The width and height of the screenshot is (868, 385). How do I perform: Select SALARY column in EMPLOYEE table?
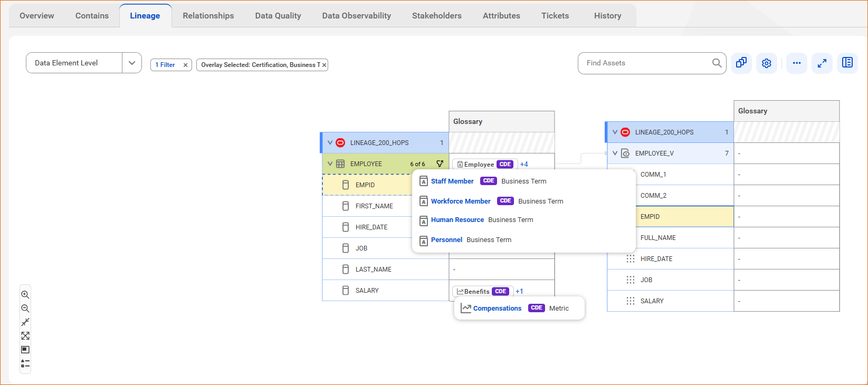tap(385, 290)
